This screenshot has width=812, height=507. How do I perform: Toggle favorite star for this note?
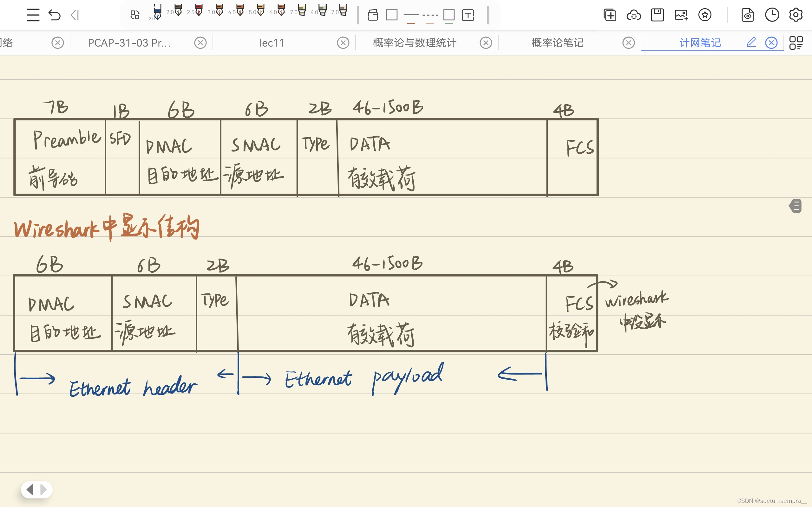click(x=705, y=15)
